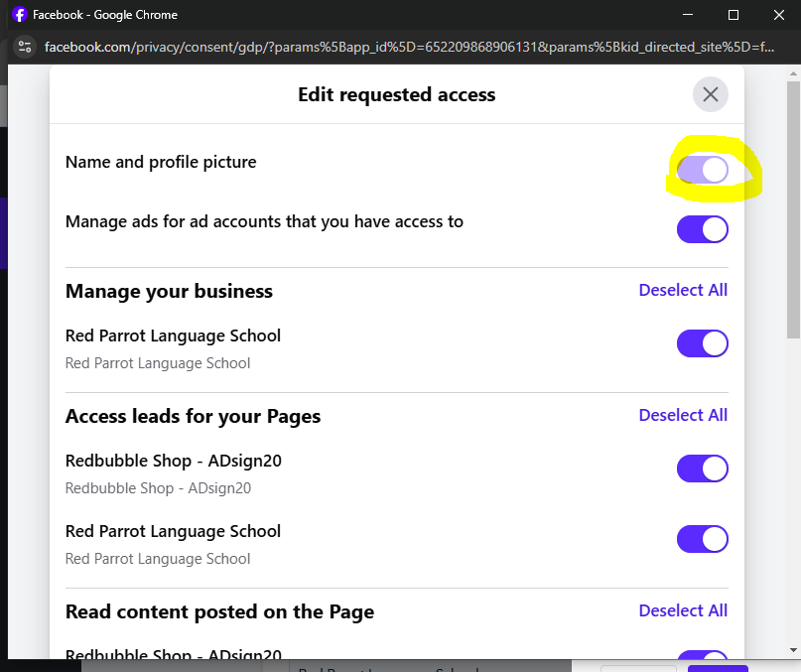Maximize the Chrome window
This screenshot has height=672, width=801.
tap(734, 15)
